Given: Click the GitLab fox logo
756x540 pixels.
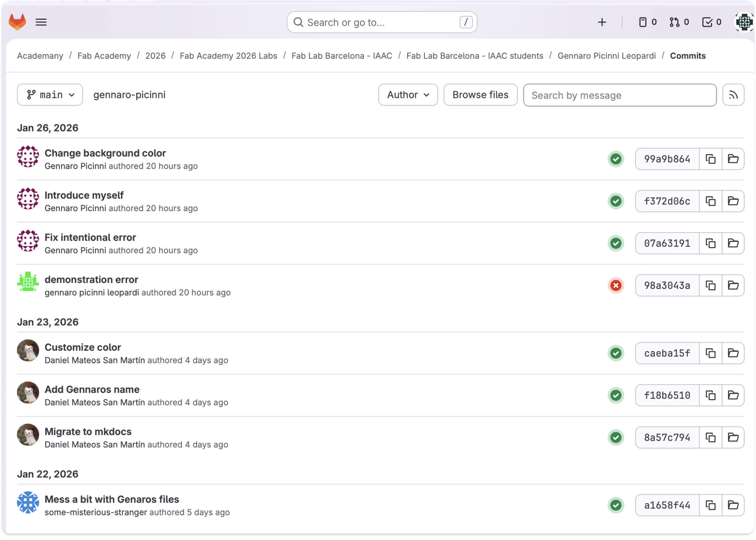Looking at the screenshot, I should point(17,22).
